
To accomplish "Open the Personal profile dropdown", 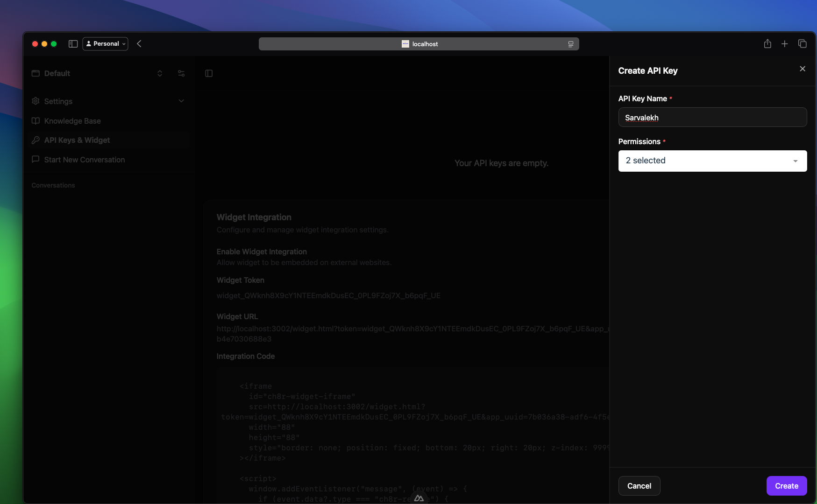I will 106,44.
